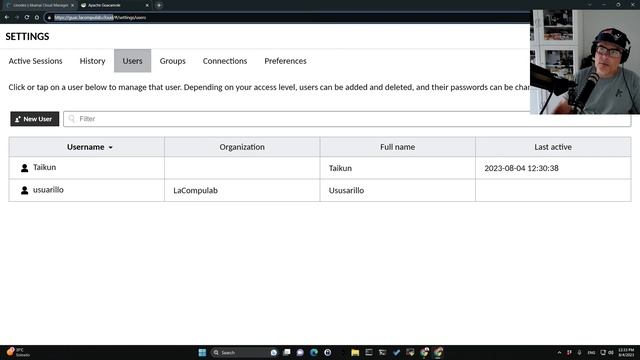Open a new browser tab with plus

[159, 5]
